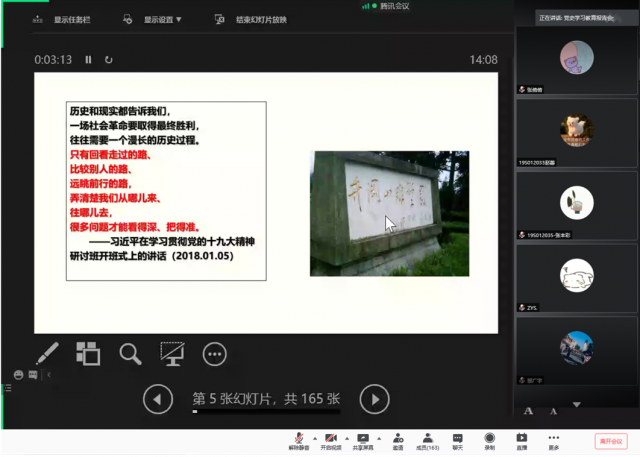Click the black out slideshow screen icon
The width and height of the screenshot is (640, 457).
(x=172, y=354)
